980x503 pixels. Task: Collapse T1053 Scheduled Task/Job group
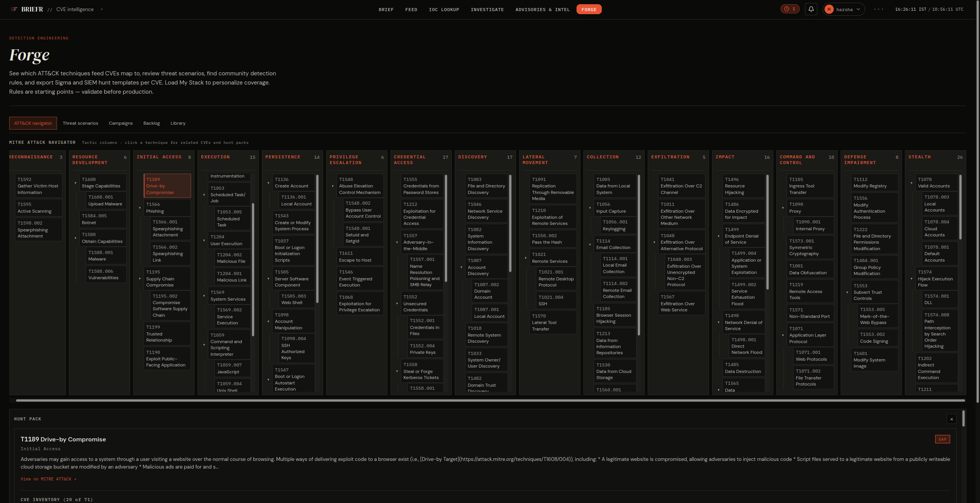coord(204,195)
